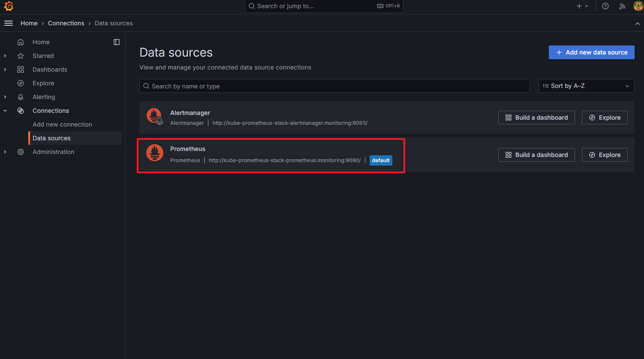
Task: Open the Alertmanager data source name link
Action: pos(190,113)
